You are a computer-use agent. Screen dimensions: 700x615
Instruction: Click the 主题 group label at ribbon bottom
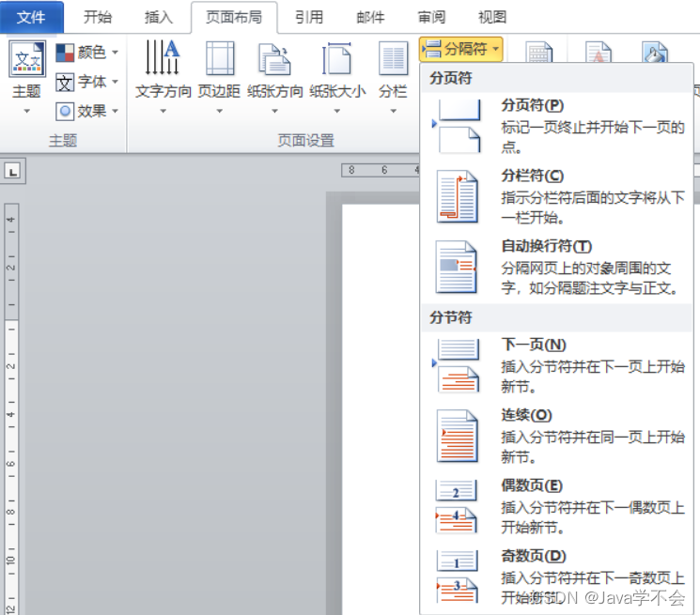tap(63, 141)
